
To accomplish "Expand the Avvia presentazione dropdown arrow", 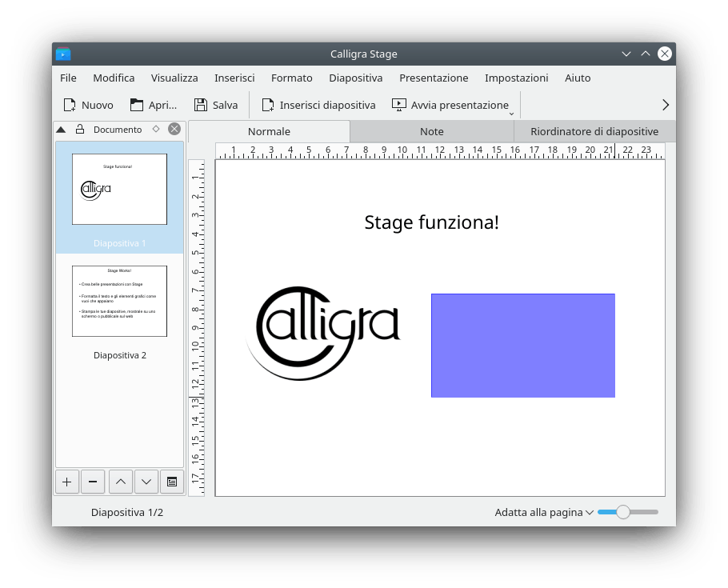I will pos(512,114).
